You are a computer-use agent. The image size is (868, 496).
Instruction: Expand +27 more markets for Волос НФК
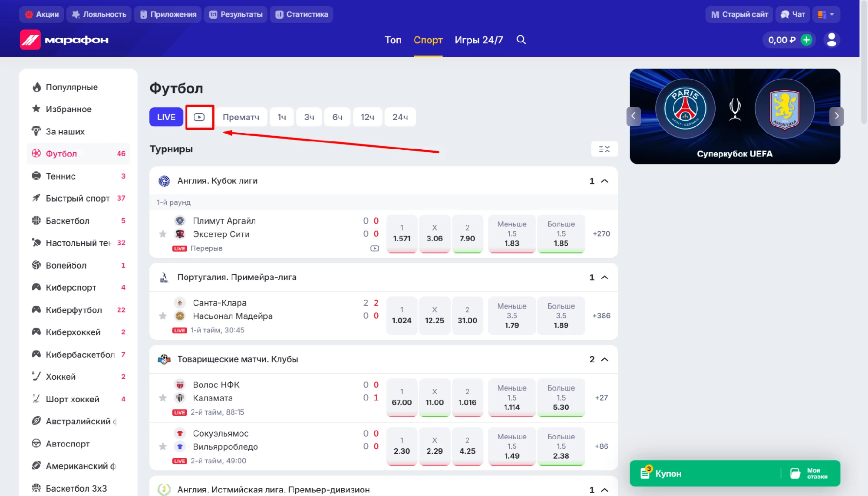click(x=601, y=398)
